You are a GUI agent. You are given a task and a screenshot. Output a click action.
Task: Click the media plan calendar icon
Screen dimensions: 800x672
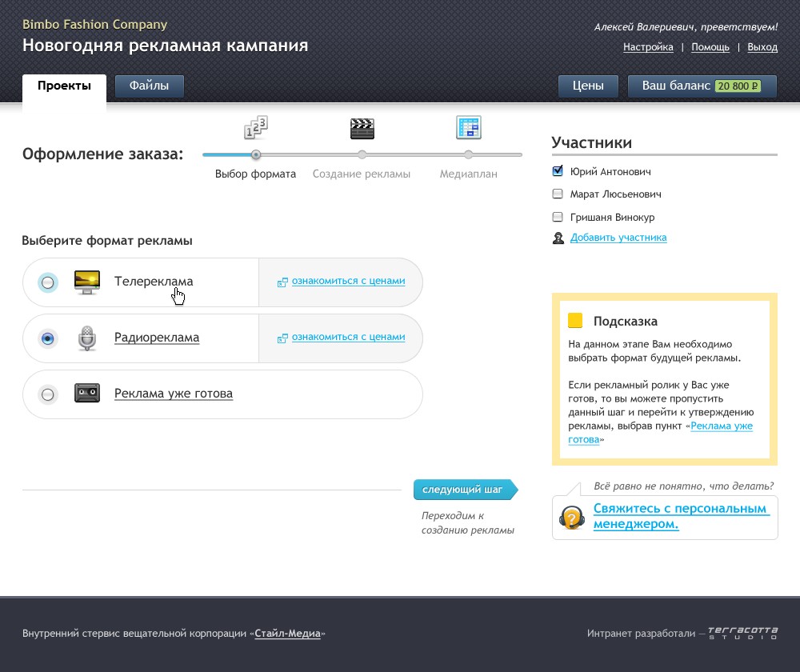pyautogui.click(x=468, y=128)
